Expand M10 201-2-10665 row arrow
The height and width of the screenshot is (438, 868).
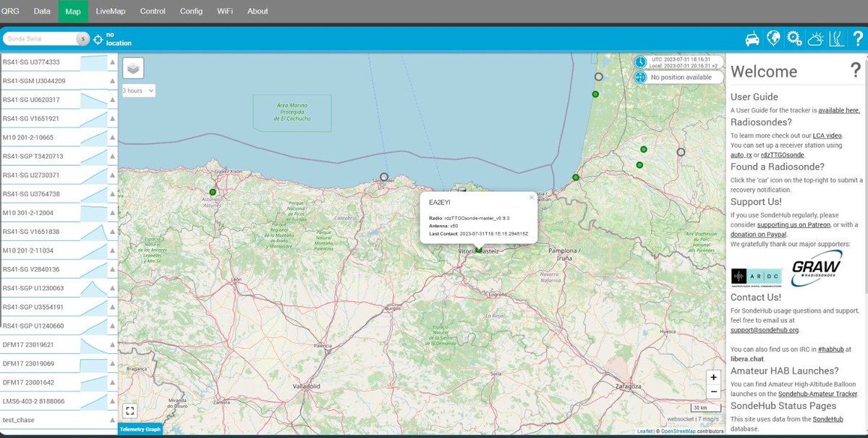112,138
